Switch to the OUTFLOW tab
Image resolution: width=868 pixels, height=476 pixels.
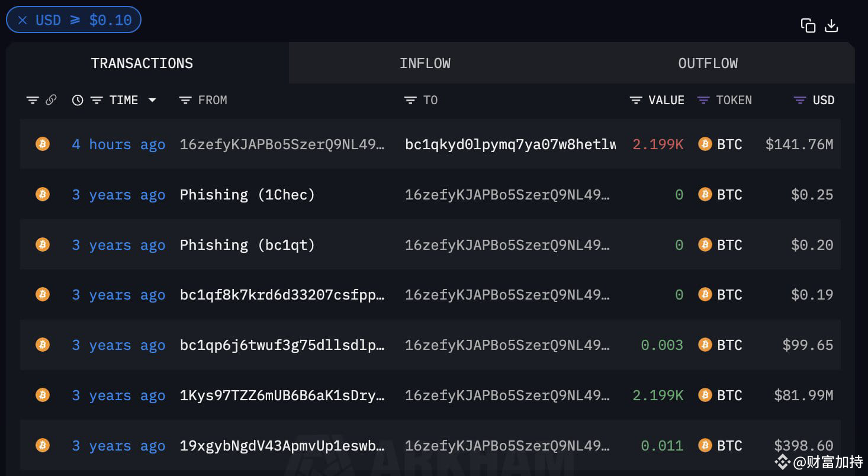coord(708,63)
